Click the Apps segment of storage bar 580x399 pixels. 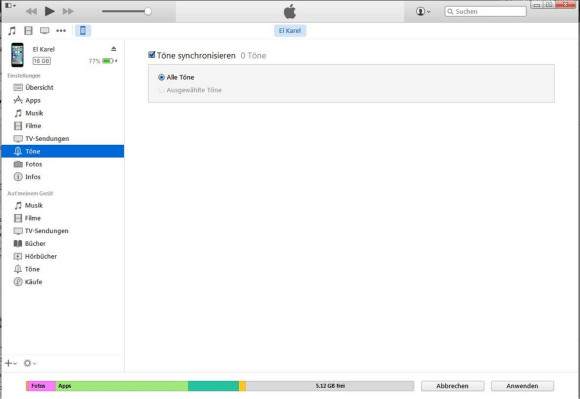click(122, 386)
